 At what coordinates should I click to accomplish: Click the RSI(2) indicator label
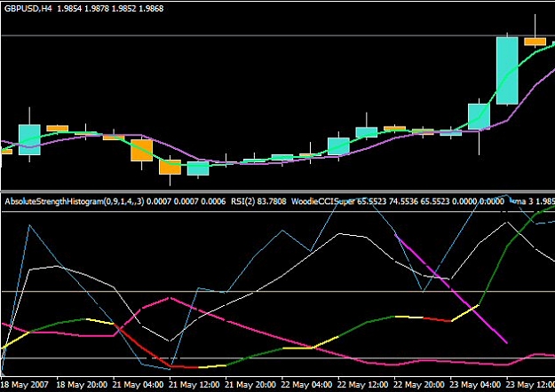pos(242,202)
